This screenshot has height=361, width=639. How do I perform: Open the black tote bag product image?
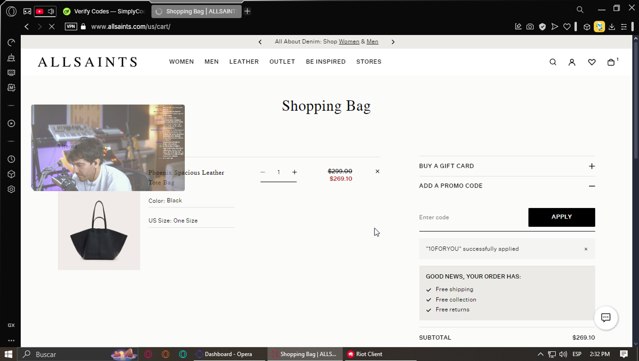[99, 230]
